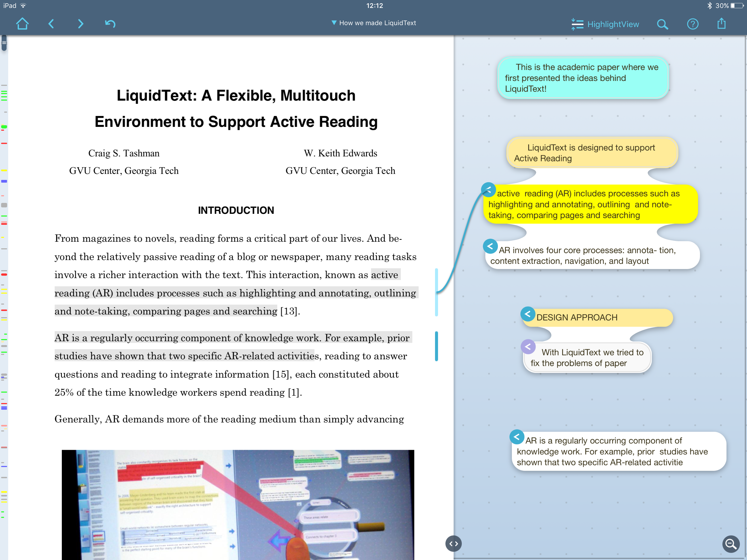Tap the 12:12 clock in status bar
The height and width of the screenshot is (560, 747).
pyautogui.click(x=375, y=5)
